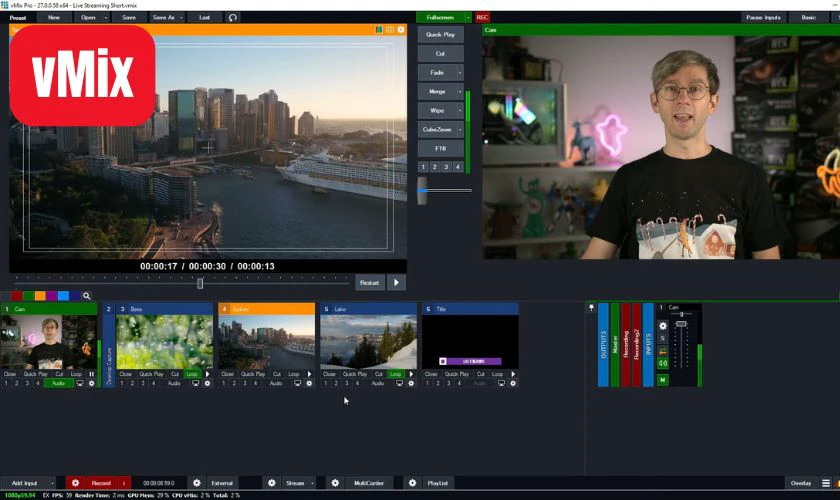This screenshot has width=840, height=500.
Task: Expand Add Input dropdown arrow
Action: (52, 483)
